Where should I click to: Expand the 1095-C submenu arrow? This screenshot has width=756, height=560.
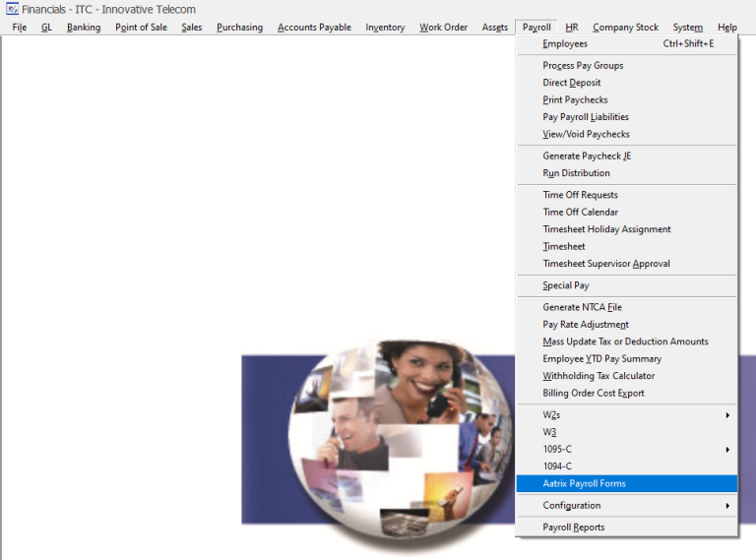pyautogui.click(x=727, y=450)
